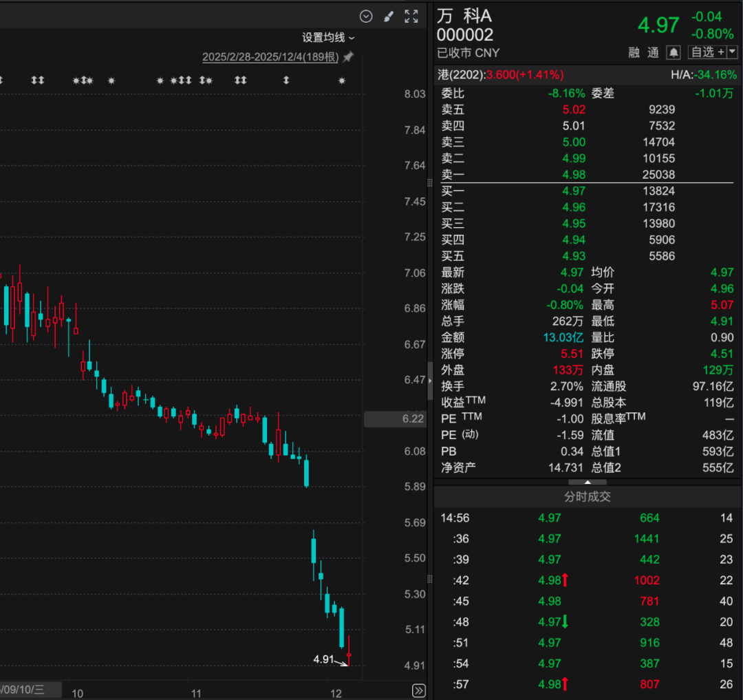The image size is (743, 700).
Task: Select the drawing brush tool icon
Action: click(x=389, y=17)
